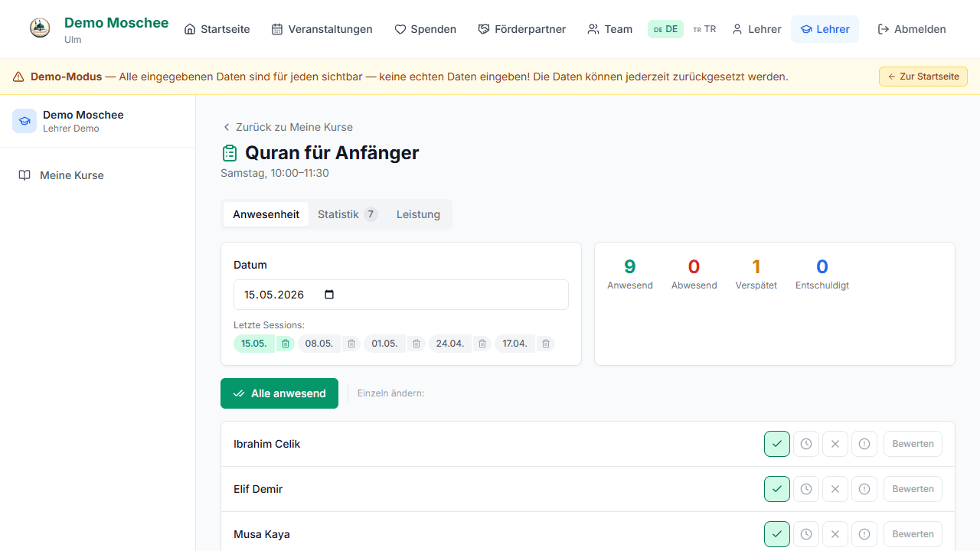The height and width of the screenshot is (551, 980).
Task: Mark Ibrahim Celik as excused
Action: pos(864,444)
